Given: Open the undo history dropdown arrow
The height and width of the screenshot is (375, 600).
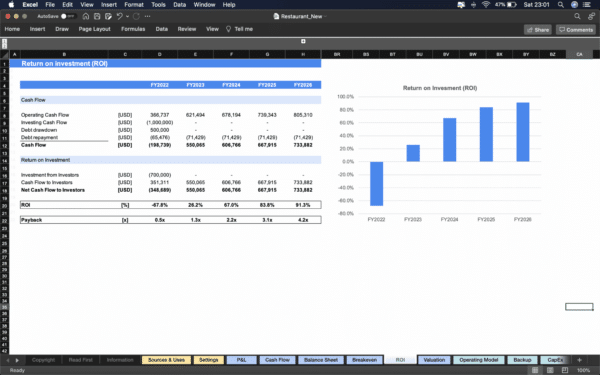Looking at the screenshot, I should (x=127, y=16).
